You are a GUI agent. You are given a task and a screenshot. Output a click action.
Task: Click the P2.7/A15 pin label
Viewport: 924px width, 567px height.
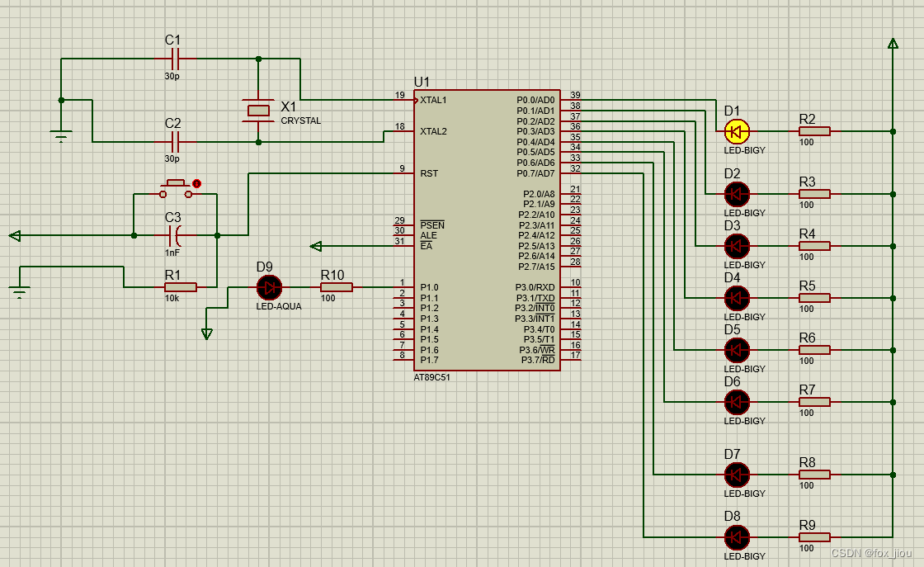pos(536,267)
